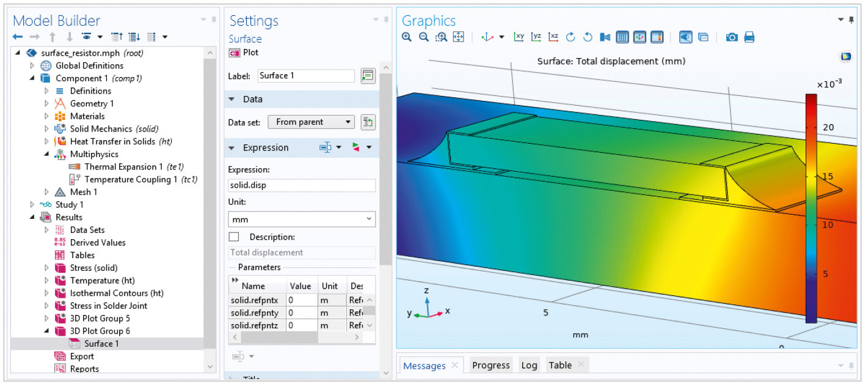
Task: Capture an image snapshot of the plot
Action: (x=732, y=37)
